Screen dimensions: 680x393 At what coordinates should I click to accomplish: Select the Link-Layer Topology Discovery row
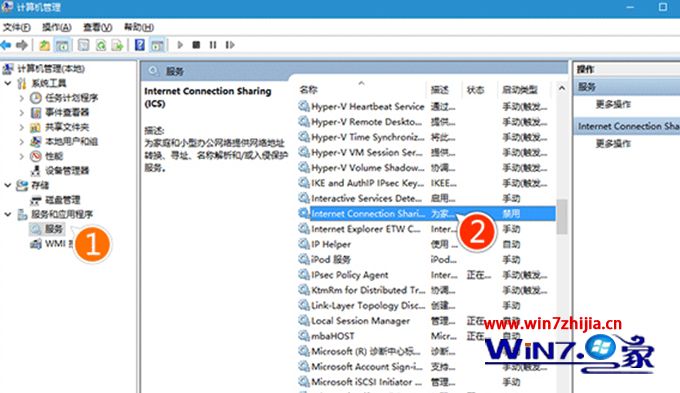point(426,305)
